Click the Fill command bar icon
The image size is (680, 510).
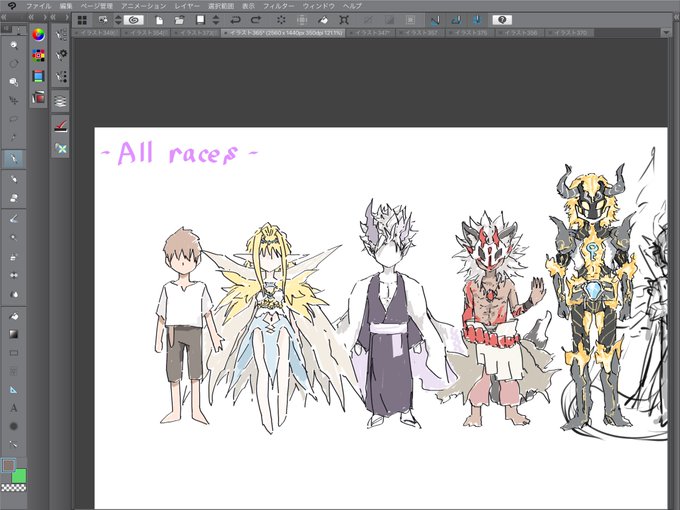click(x=323, y=20)
